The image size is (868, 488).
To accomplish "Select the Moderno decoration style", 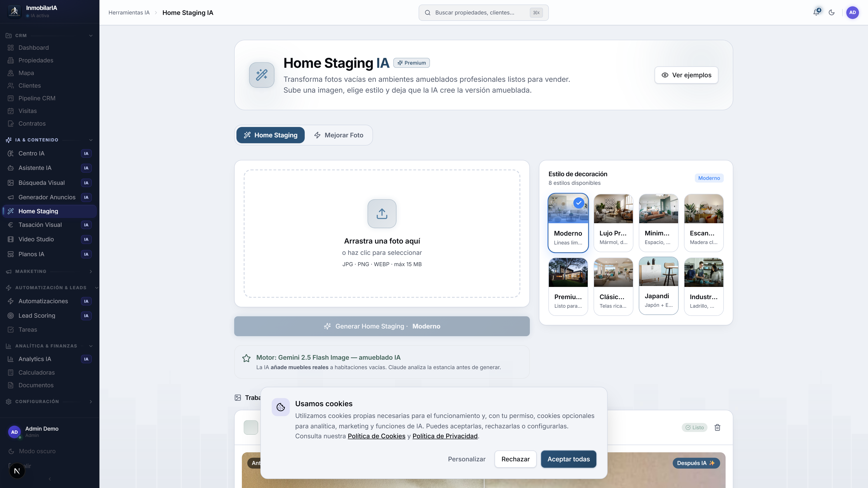I will click(x=568, y=223).
